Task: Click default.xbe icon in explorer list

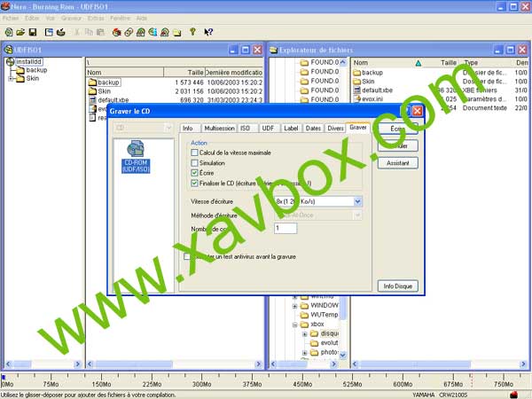Action: click(356, 90)
